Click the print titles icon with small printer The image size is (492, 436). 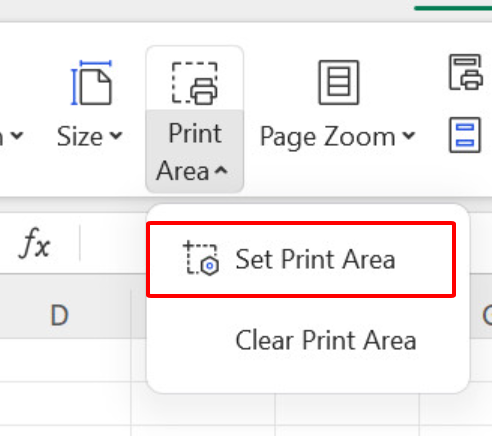pos(466,72)
